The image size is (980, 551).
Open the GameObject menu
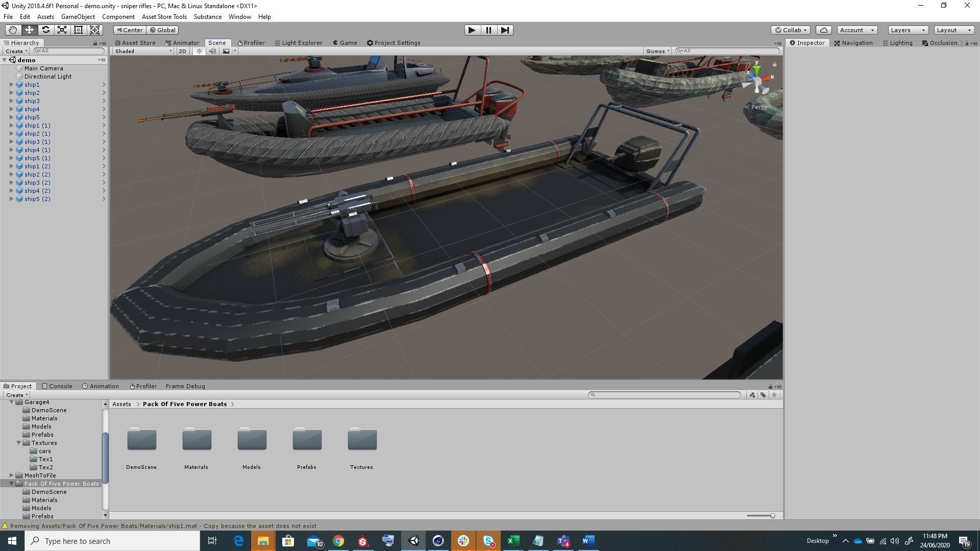pos(78,17)
